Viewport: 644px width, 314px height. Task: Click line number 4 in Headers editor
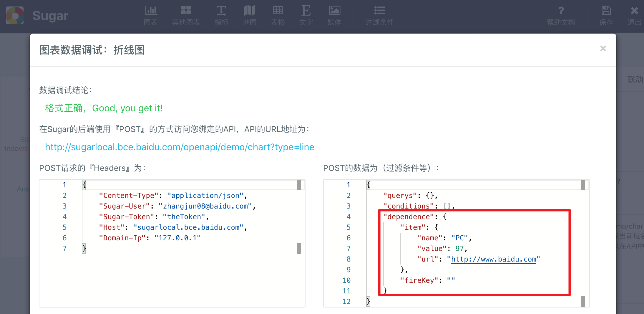click(64, 217)
